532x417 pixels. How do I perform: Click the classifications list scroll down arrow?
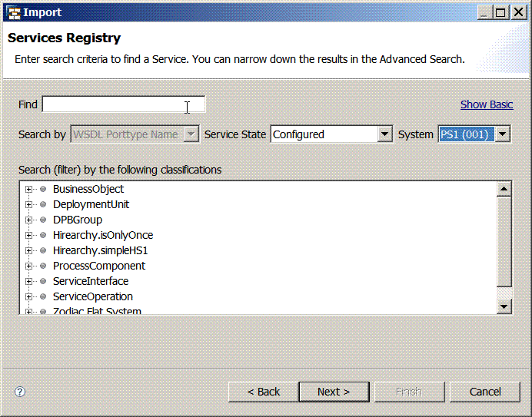pos(504,306)
